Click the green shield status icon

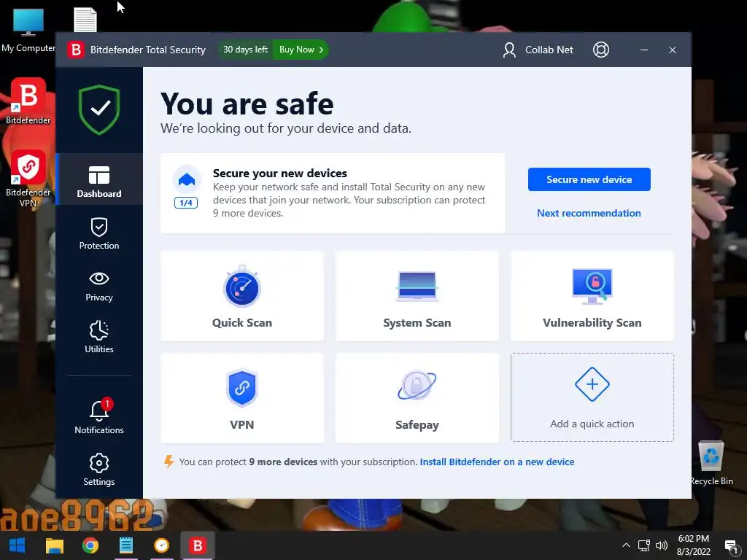pyautogui.click(x=99, y=109)
